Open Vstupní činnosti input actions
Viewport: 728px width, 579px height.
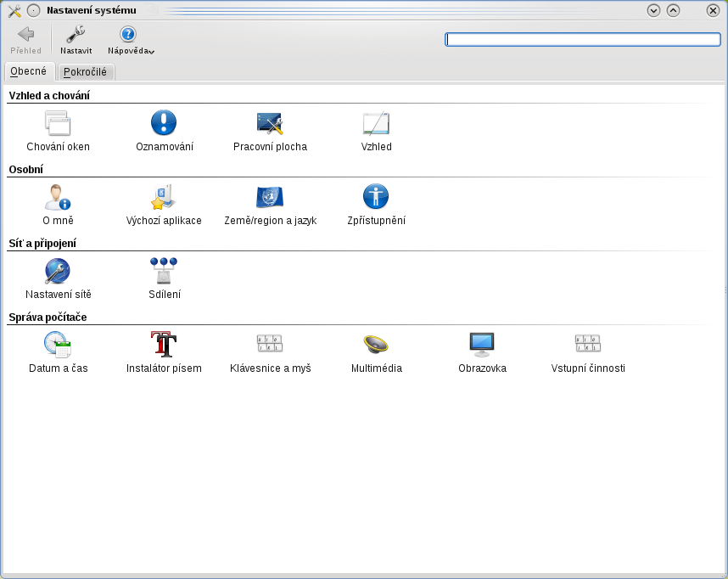pos(588,346)
